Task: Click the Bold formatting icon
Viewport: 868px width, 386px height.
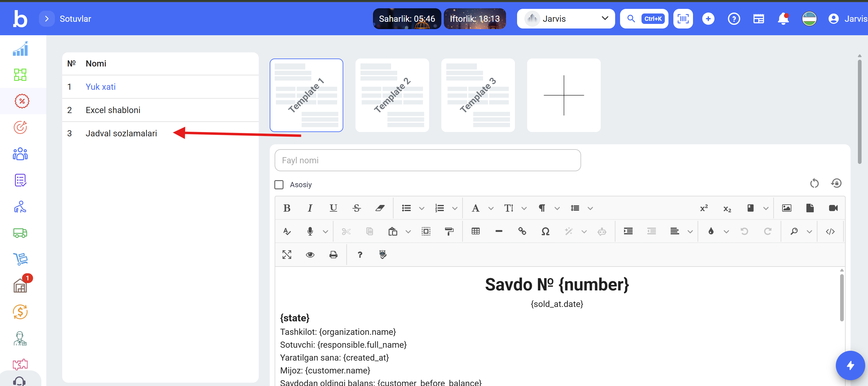Action: [x=287, y=208]
